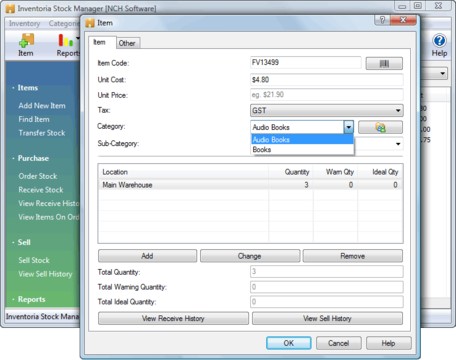Viewport: 456px width, 360px height.
Task: Open the Sub-Category dropdown arrow
Action: coord(398,144)
